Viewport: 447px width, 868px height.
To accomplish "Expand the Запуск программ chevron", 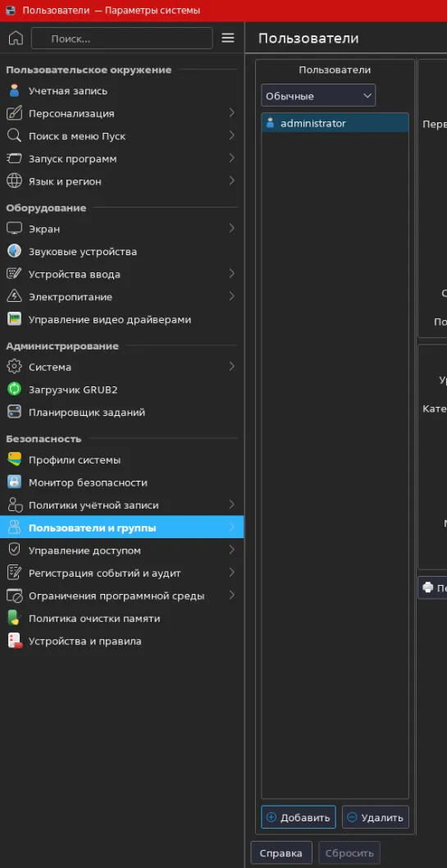I will 231,158.
